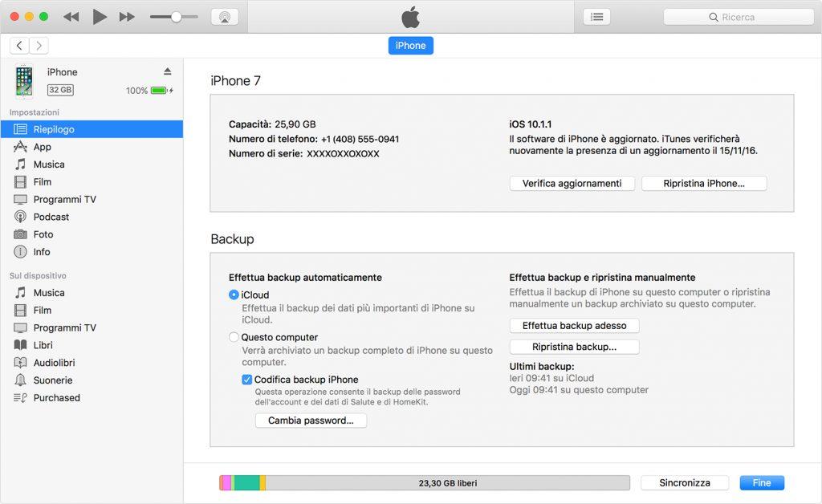
Task: Choose Questo computer backup option
Action: pyautogui.click(x=234, y=338)
